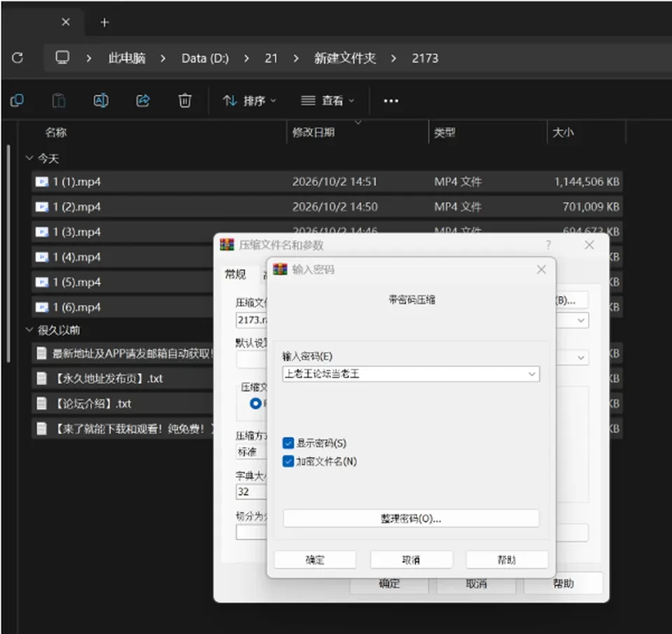This screenshot has height=634, width=672.
Task: Click the 输入密码(E) text field
Action: 411,374
